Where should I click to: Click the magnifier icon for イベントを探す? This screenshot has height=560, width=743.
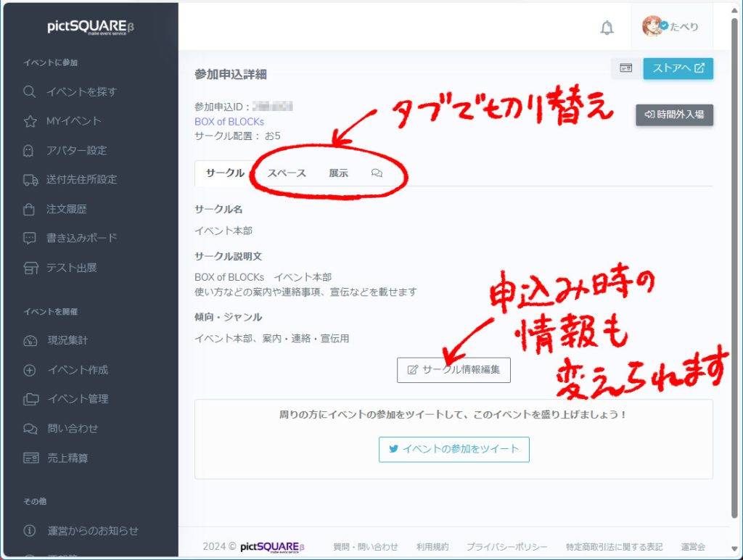point(30,92)
